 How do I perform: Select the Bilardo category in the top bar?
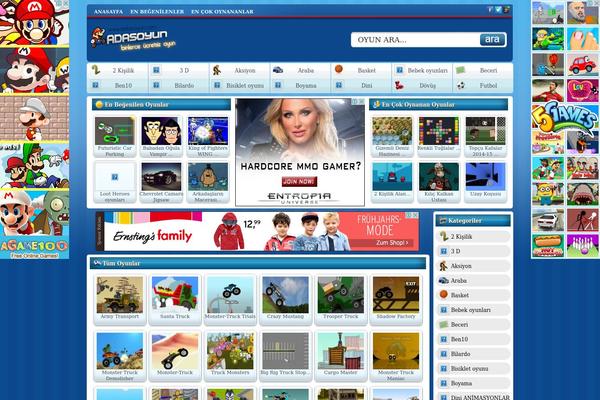tap(184, 85)
